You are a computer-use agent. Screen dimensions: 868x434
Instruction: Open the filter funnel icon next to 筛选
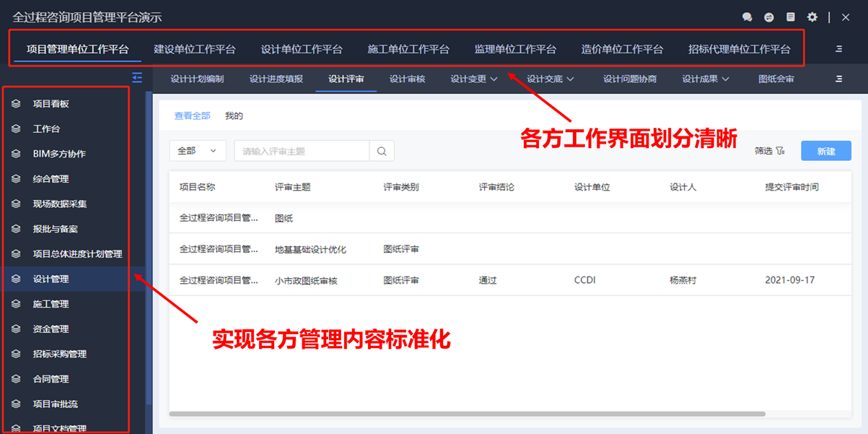tap(781, 151)
